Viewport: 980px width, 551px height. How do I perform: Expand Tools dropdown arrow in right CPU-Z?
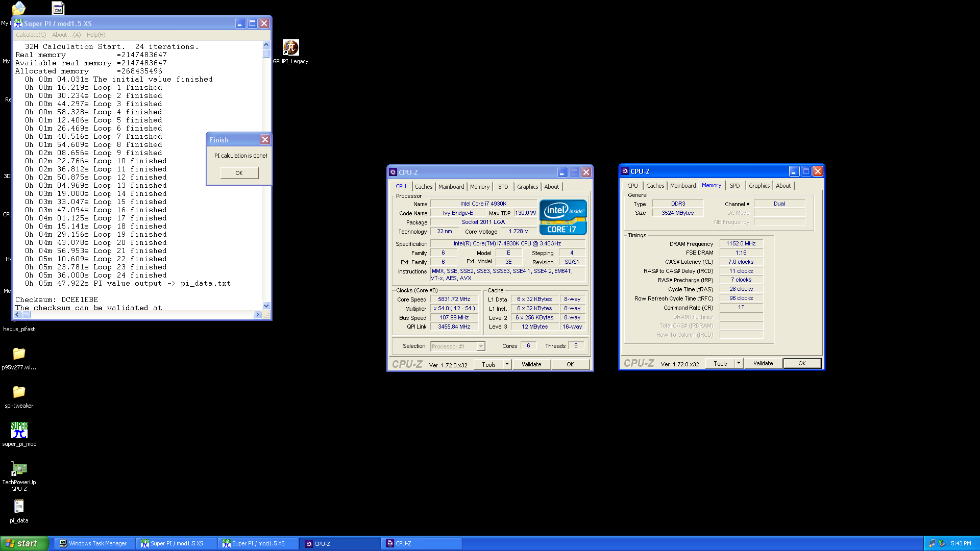(739, 363)
